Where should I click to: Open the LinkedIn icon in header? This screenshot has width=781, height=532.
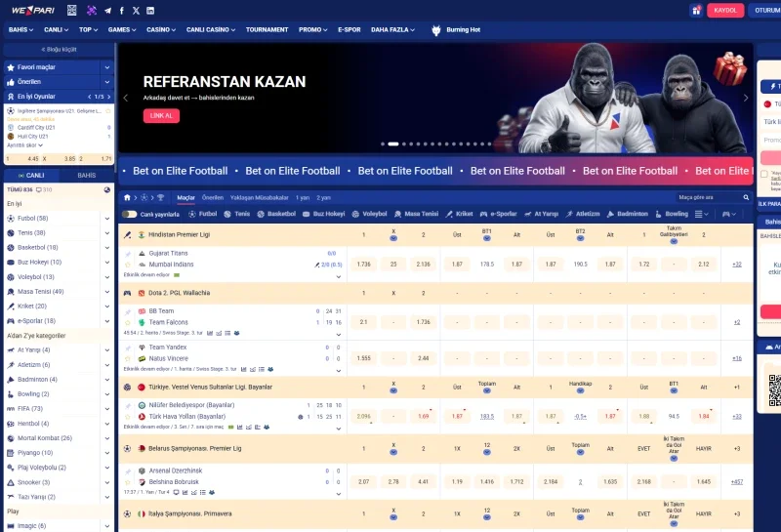click(150, 11)
